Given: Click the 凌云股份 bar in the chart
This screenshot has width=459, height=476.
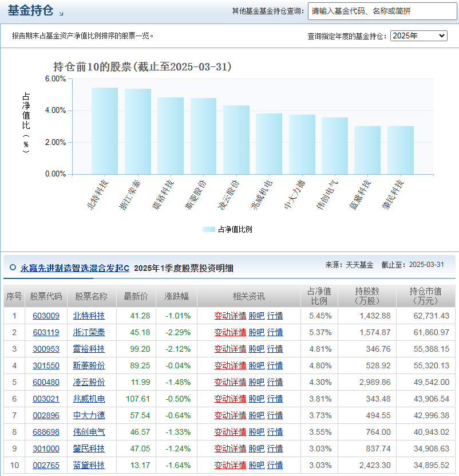Looking at the screenshot, I should click(x=236, y=140).
